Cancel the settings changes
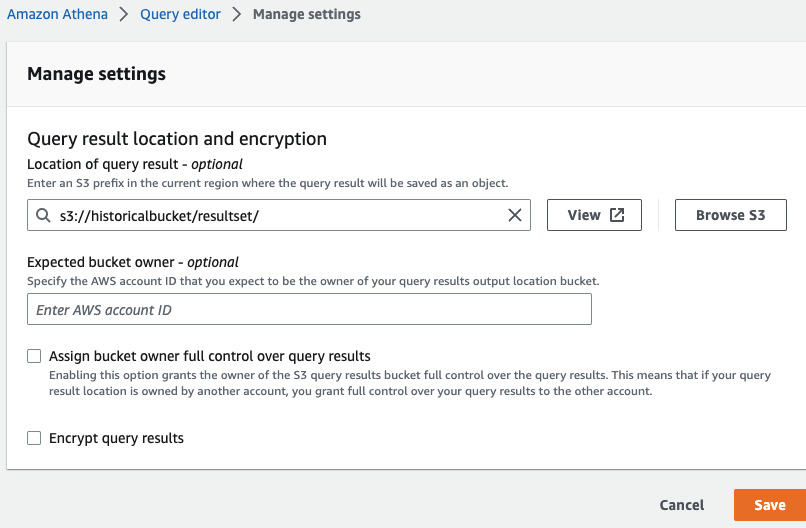 (682, 505)
